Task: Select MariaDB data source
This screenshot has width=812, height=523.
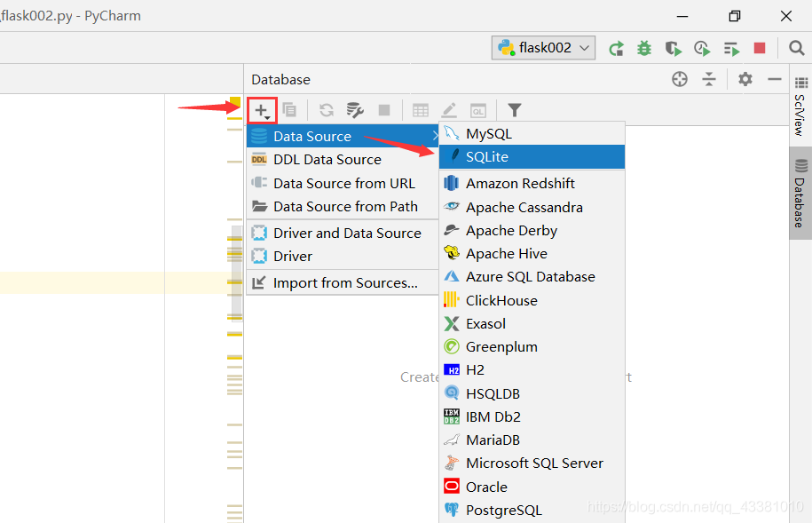Action: click(x=532, y=440)
